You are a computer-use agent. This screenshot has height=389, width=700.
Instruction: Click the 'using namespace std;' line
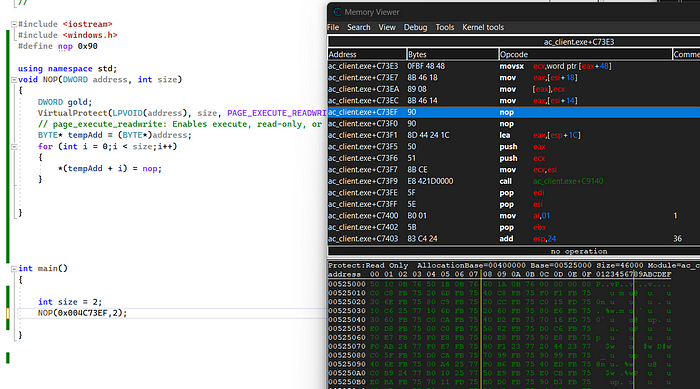67,69
